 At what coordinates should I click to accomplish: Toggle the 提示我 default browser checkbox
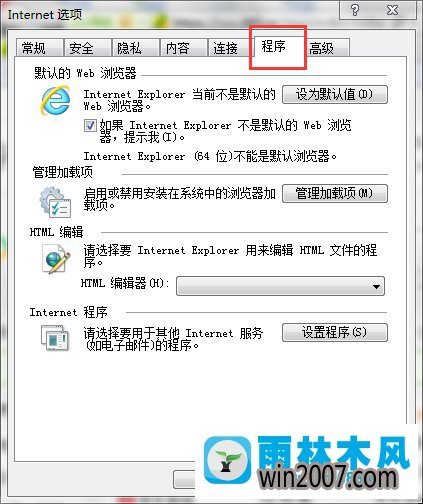pyautogui.click(x=90, y=126)
